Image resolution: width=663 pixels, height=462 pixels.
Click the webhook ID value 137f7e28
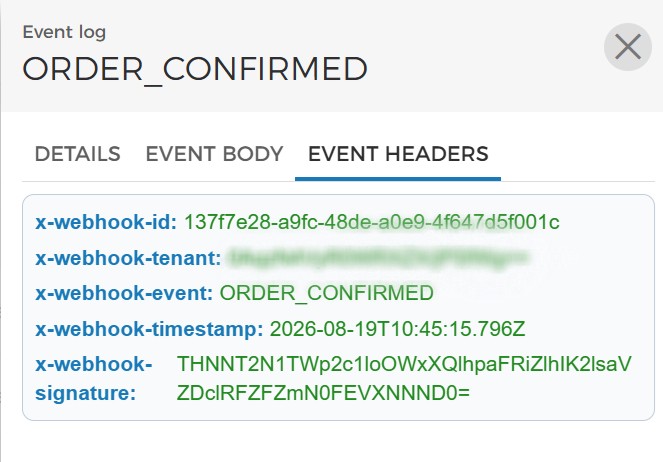click(x=372, y=222)
